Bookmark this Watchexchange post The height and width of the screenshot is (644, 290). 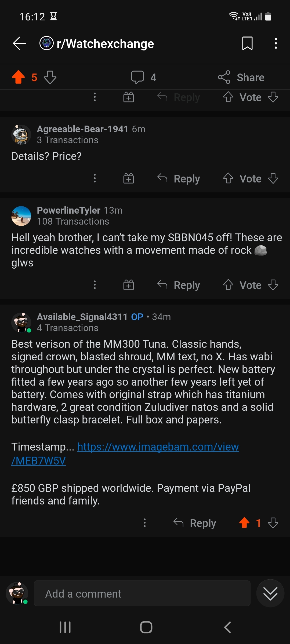tap(247, 43)
